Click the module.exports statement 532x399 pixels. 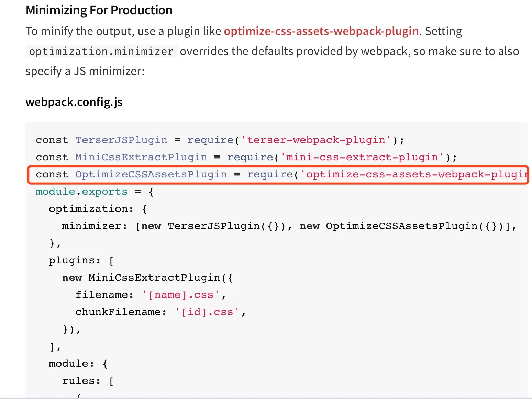[81, 192]
